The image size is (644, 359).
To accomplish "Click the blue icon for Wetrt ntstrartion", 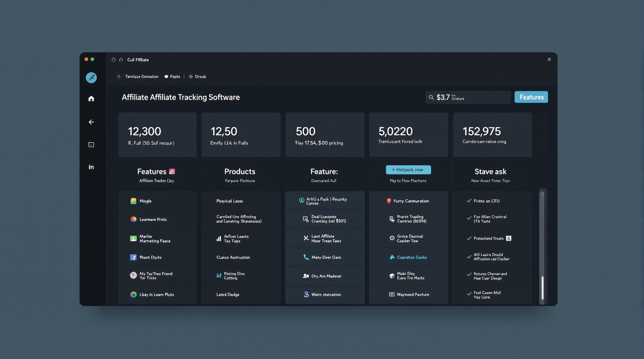I will (x=306, y=294).
